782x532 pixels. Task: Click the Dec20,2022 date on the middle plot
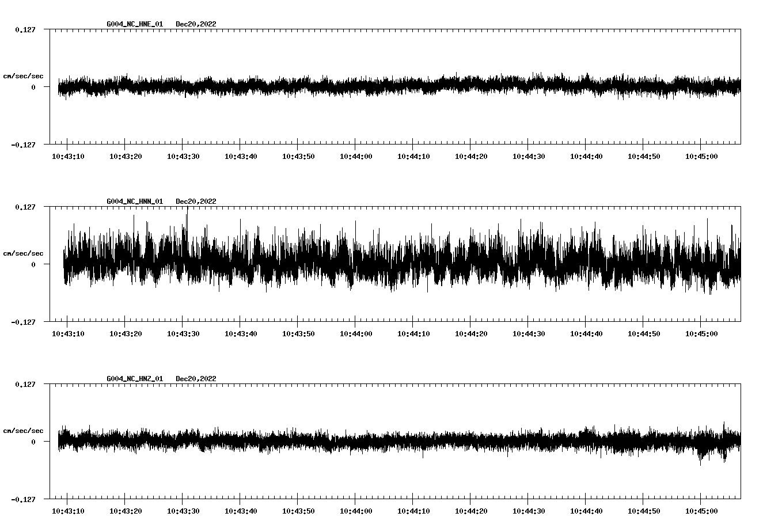(x=196, y=201)
